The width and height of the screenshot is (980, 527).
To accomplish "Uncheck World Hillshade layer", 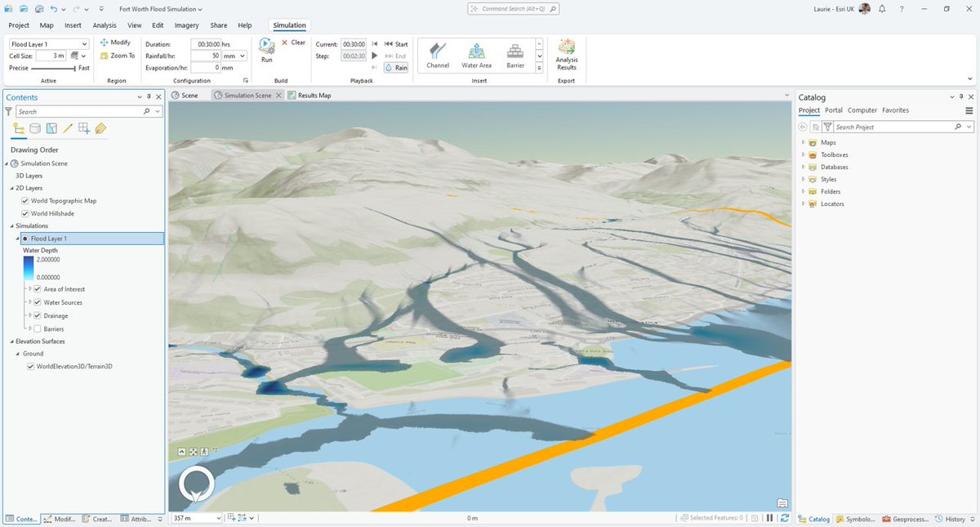I will [x=25, y=214].
